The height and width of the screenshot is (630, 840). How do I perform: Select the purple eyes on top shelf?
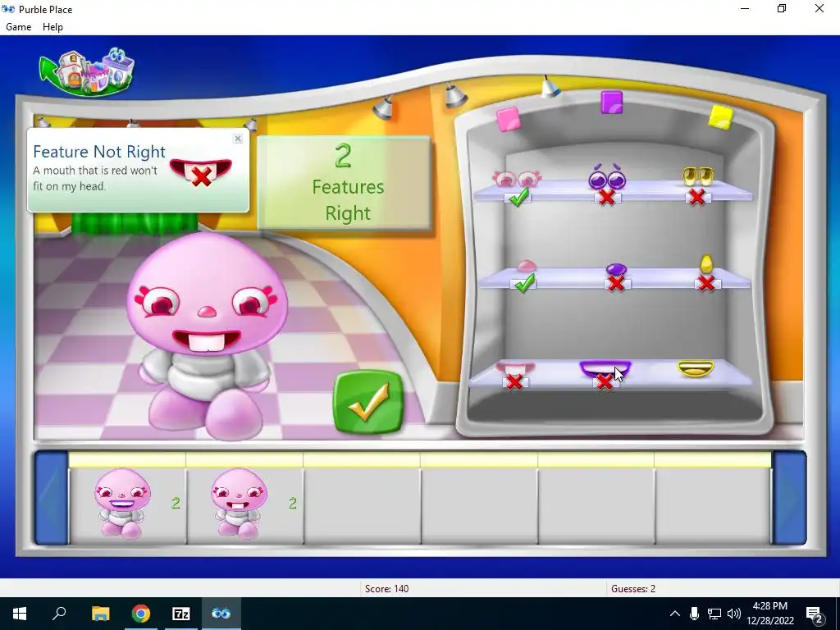[x=607, y=177]
